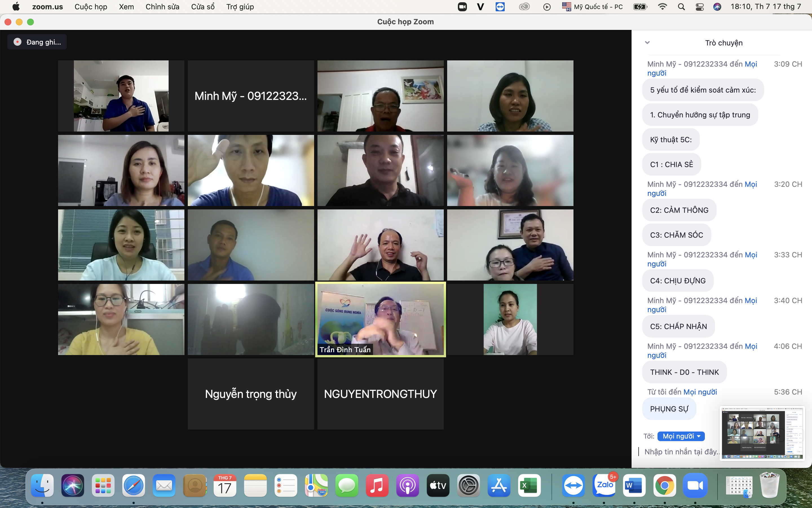Click the chat message '5 yếu tố để kiểm soát cảm xúc:'
Viewport: 812px width, 508px height.
[703, 90]
